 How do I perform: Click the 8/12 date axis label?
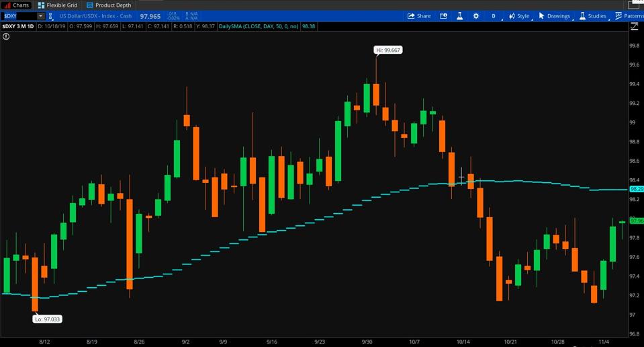pos(44,342)
